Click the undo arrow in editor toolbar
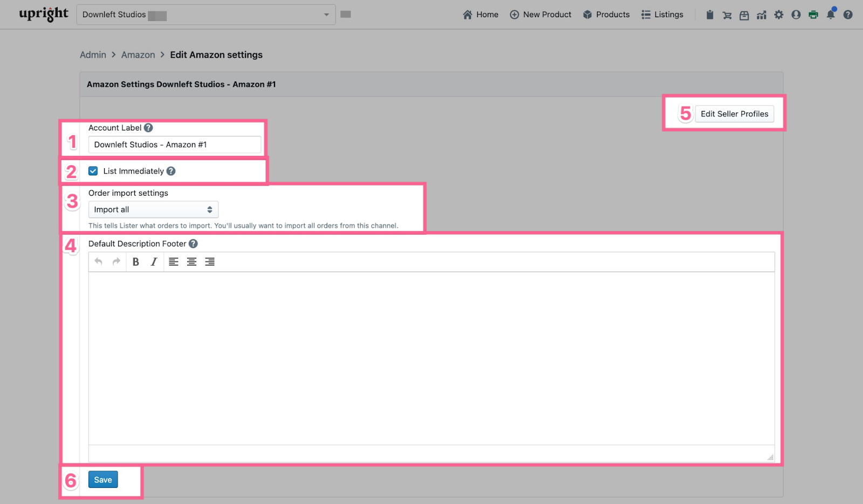This screenshot has width=863, height=504. point(98,261)
